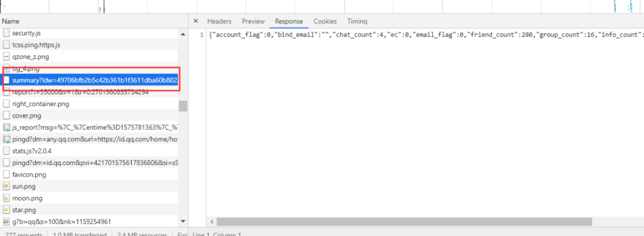Select tcss.ping.https.js request
The width and height of the screenshot is (644, 236).
(x=89, y=44)
